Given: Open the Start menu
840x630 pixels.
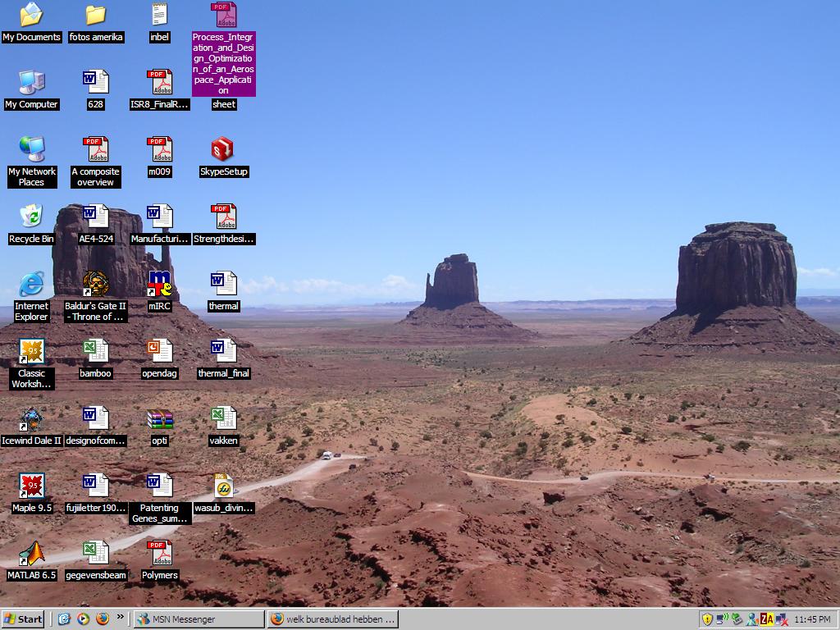Looking at the screenshot, I should point(24,619).
